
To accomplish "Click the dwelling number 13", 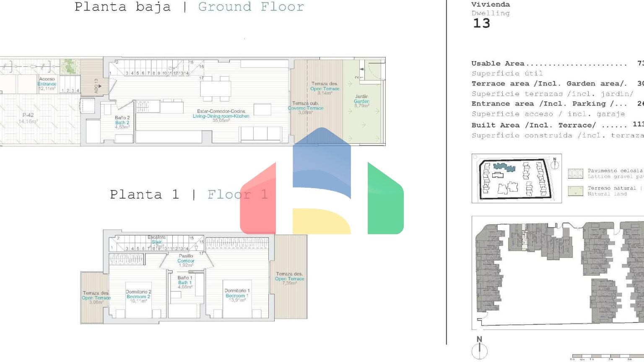I will tap(481, 23).
